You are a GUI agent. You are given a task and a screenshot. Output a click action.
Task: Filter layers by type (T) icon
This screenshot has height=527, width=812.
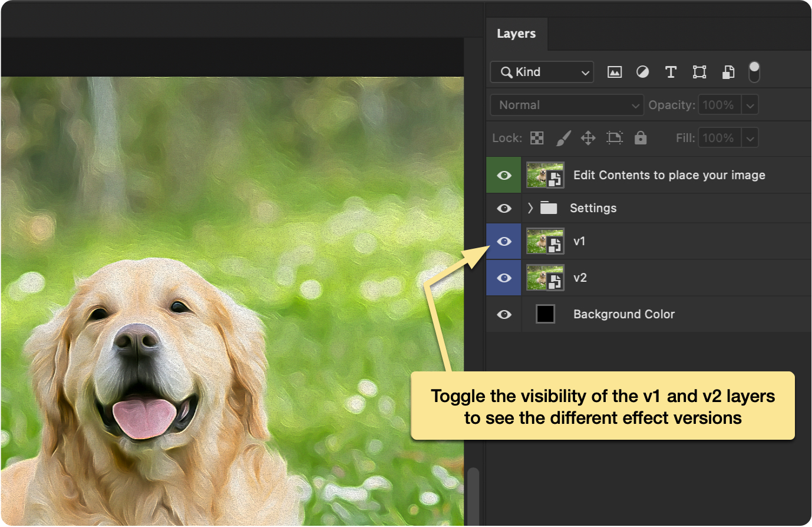tap(671, 72)
